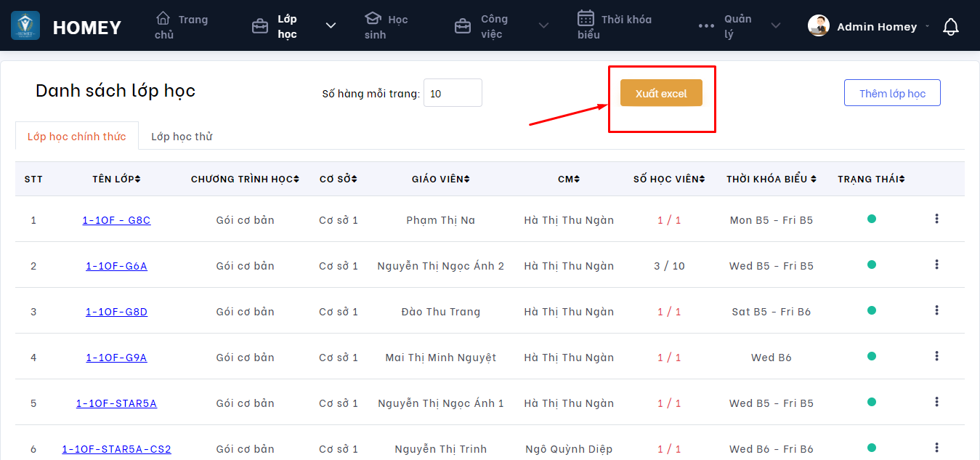Open class link 1-1OF-STAR5A
This screenshot has height=460, width=980.
click(x=116, y=403)
